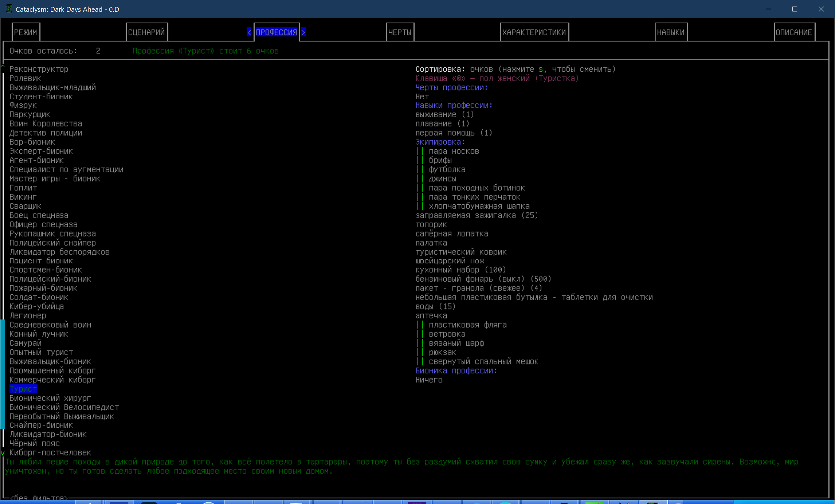The width and height of the screenshot is (835, 504).
Task: Click the Cataclysm app icon in title bar
Action: pyautogui.click(x=9, y=9)
